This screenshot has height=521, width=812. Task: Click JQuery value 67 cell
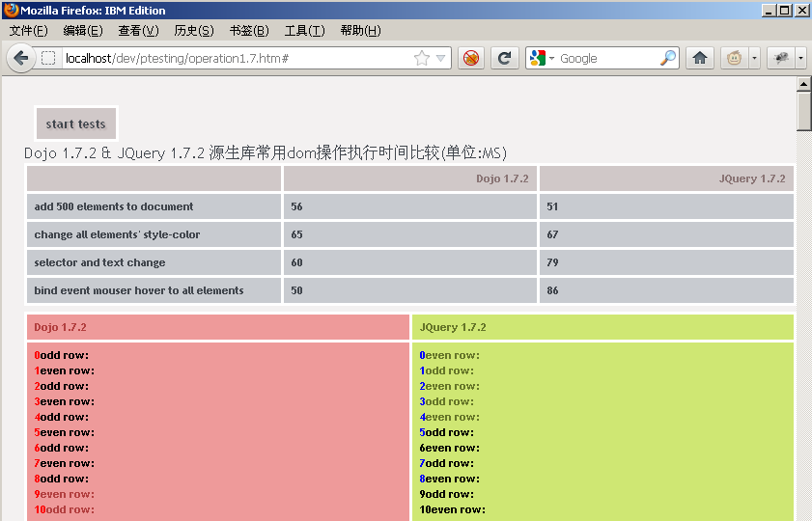[666, 234]
